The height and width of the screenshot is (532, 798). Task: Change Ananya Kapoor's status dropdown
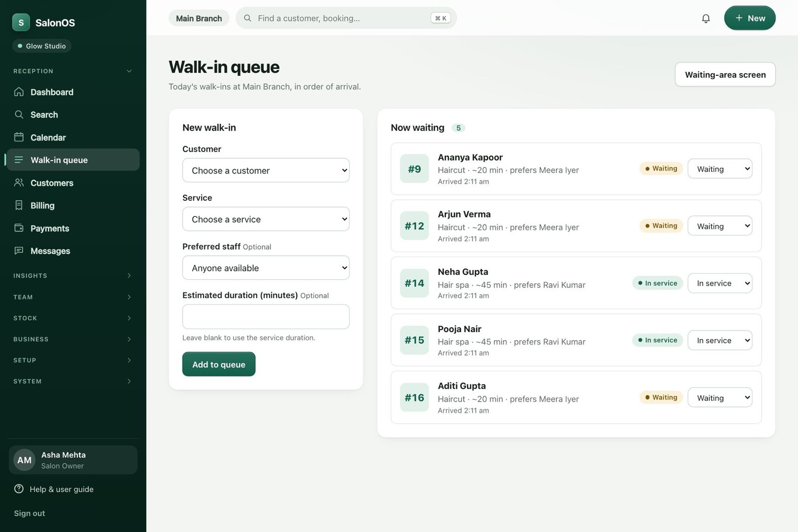tap(720, 169)
